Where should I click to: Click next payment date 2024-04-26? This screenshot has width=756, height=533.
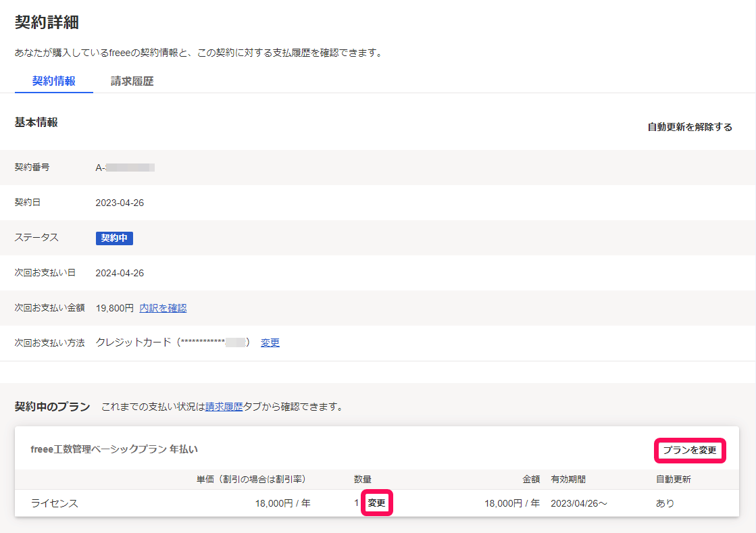pyautogui.click(x=120, y=273)
